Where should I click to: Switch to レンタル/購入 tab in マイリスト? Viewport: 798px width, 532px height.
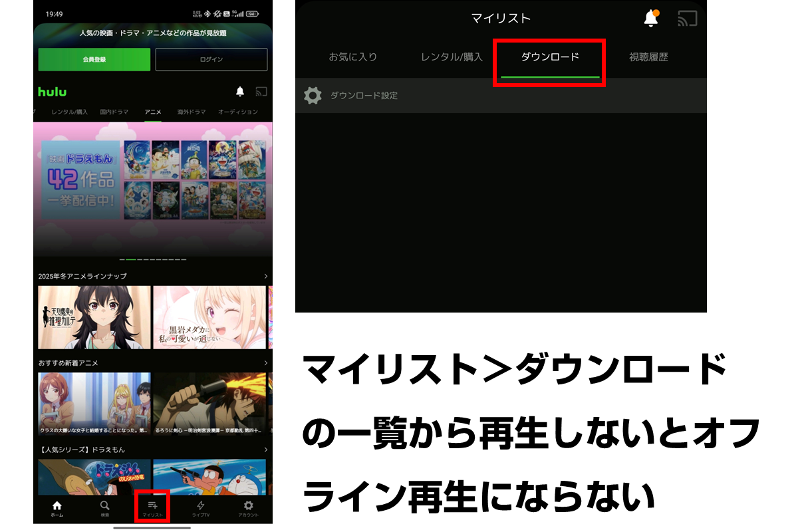point(452,57)
